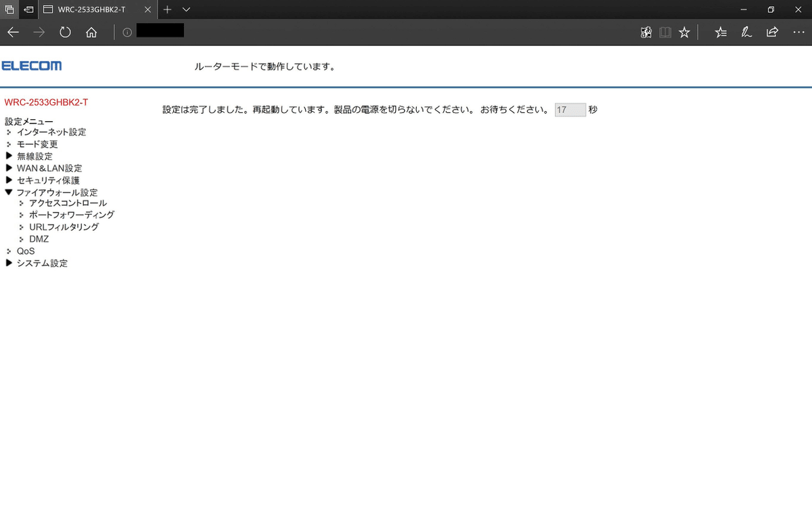Viewport: 812px width, 518px height.
Task: Open a new browser tab
Action: click(x=166, y=9)
